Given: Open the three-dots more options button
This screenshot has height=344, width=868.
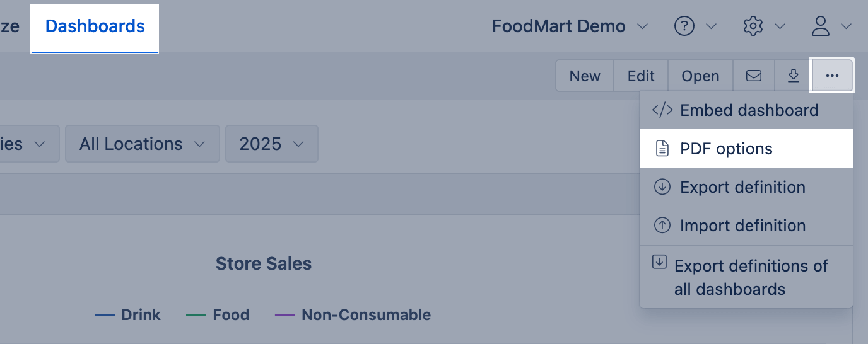Looking at the screenshot, I should tap(832, 76).
